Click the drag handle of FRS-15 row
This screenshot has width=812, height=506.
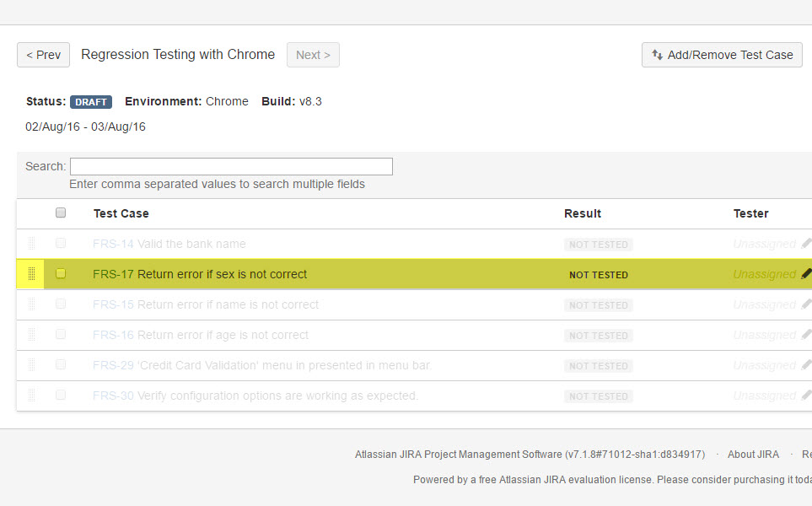[31, 304]
